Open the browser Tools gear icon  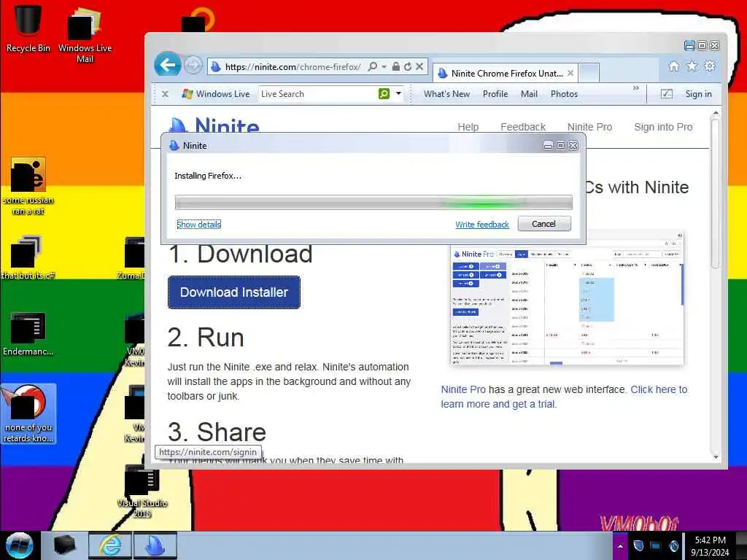(x=709, y=66)
